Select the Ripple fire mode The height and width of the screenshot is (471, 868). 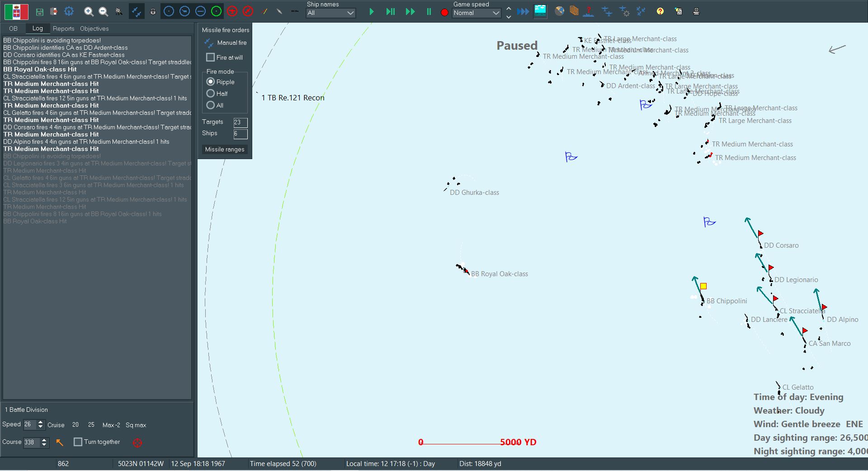point(210,82)
